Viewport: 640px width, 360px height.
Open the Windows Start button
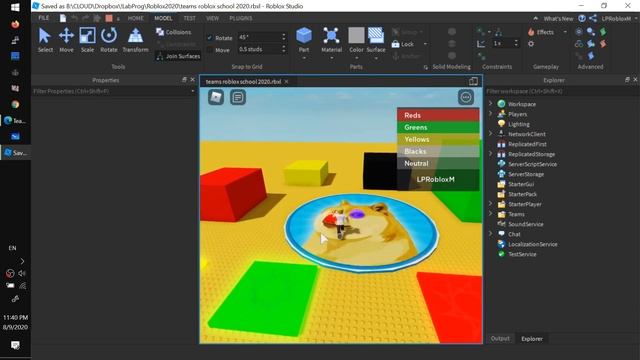(x=15, y=7)
